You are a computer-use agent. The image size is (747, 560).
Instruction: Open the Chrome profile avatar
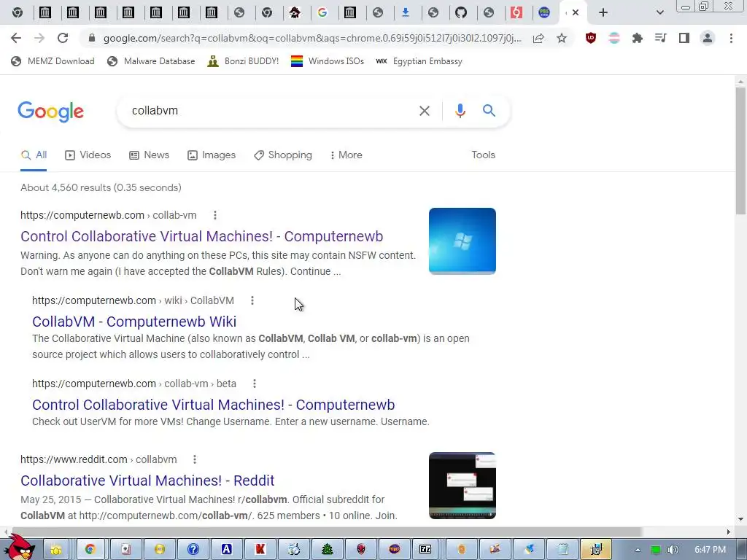[708, 38]
